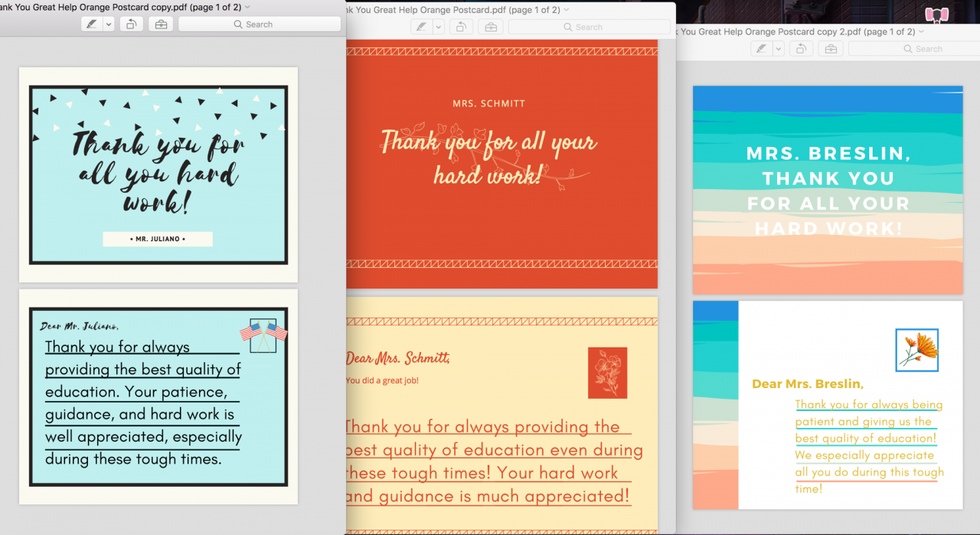Click the 'Dear Mrs. Schmitt,' greeting

click(x=397, y=358)
